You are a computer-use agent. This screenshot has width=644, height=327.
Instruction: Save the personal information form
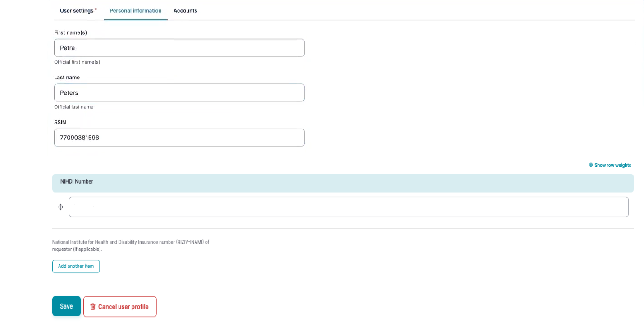click(66, 306)
